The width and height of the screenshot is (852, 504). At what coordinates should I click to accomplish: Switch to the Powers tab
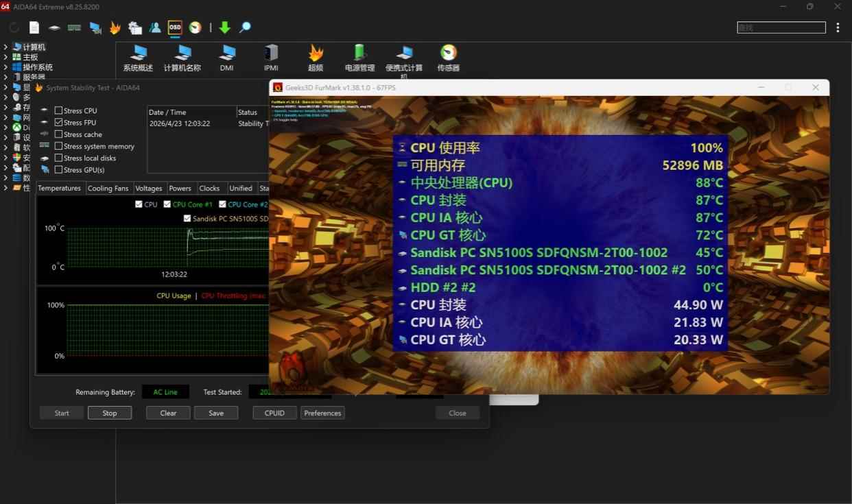[x=180, y=188]
